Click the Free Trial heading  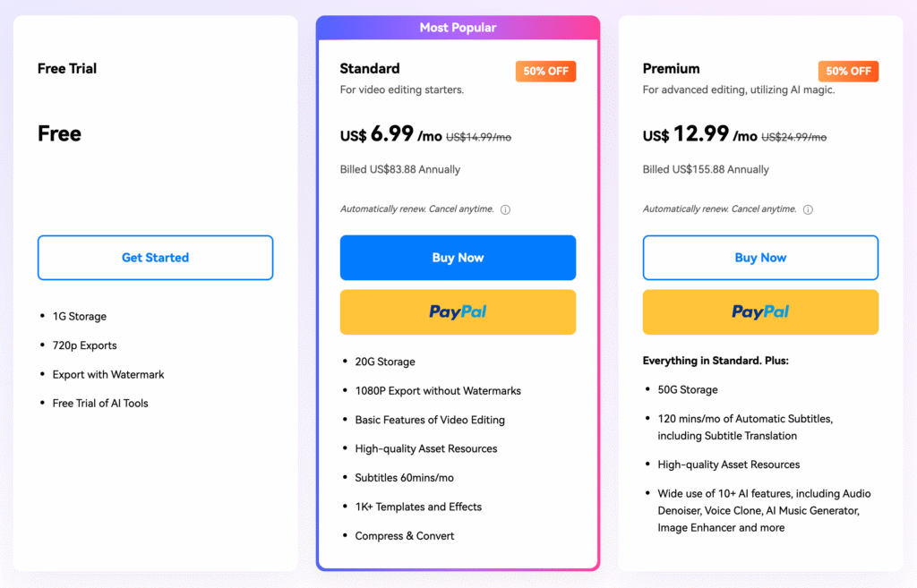[x=67, y=68]
